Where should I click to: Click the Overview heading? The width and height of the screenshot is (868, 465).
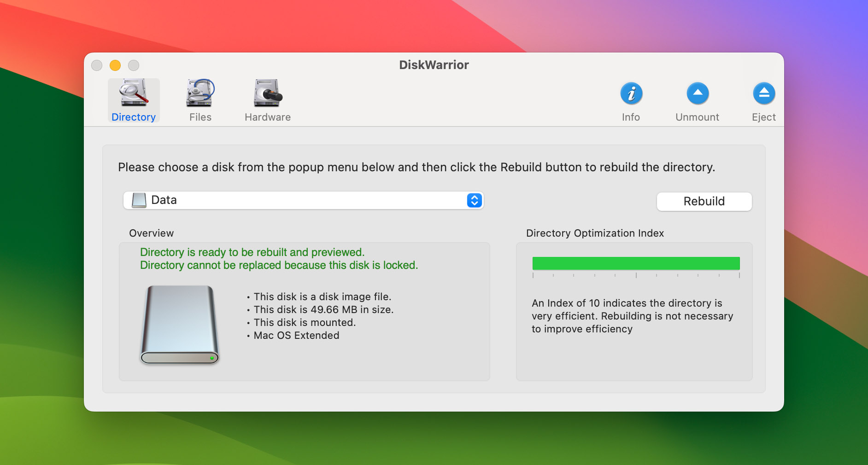152,233
